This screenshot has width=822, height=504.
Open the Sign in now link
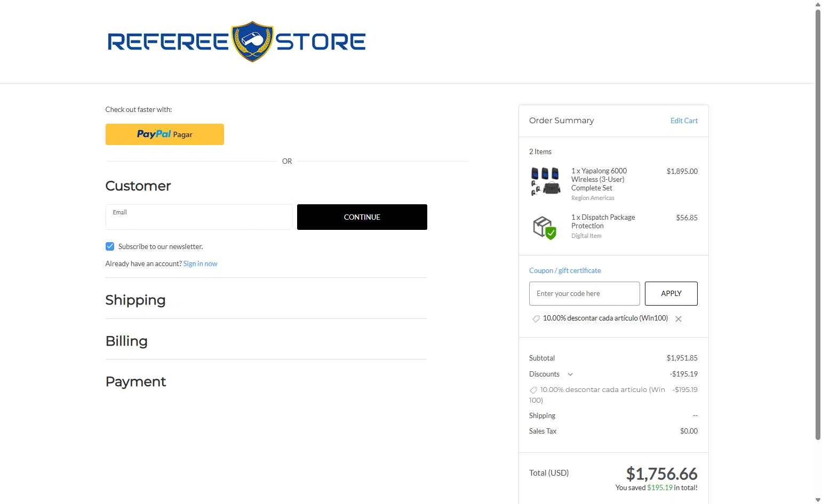pos(200,263)
